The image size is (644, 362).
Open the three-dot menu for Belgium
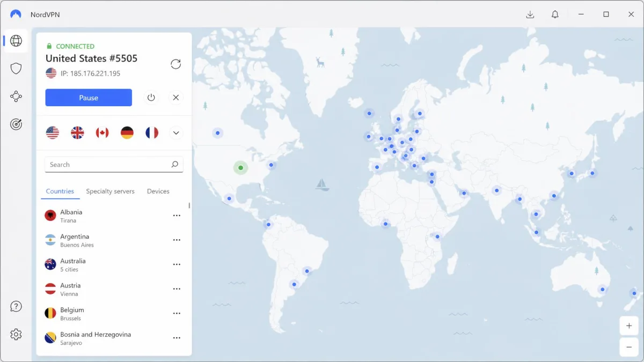(x=177, y=313)
